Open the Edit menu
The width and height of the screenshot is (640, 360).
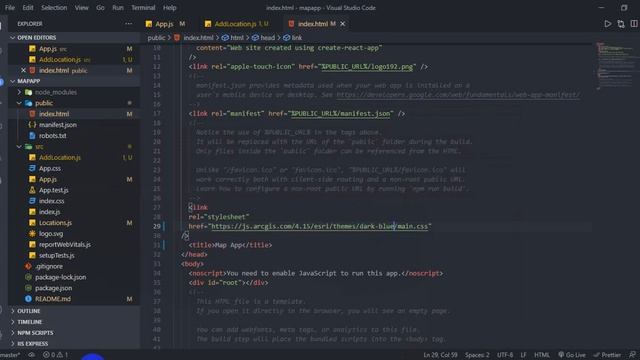click(x=28, y=8)
